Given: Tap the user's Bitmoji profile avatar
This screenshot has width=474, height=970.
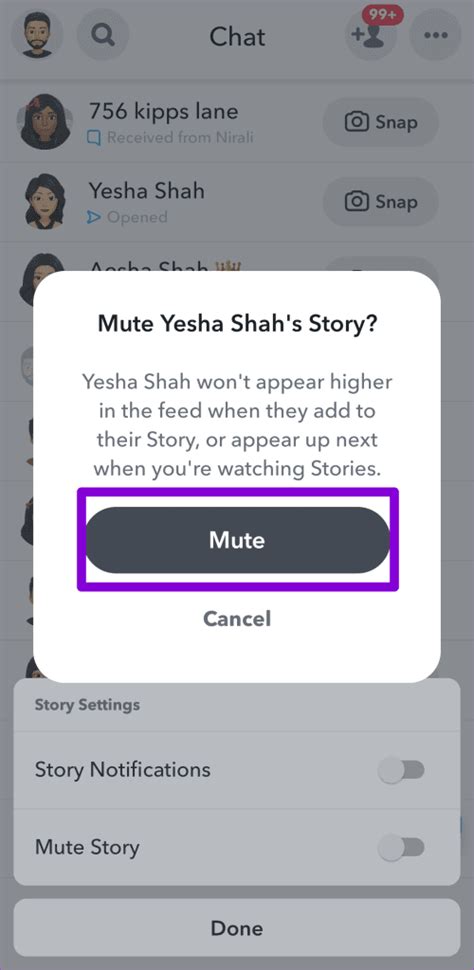Looking at the screenshot, I should click(37, 35).
